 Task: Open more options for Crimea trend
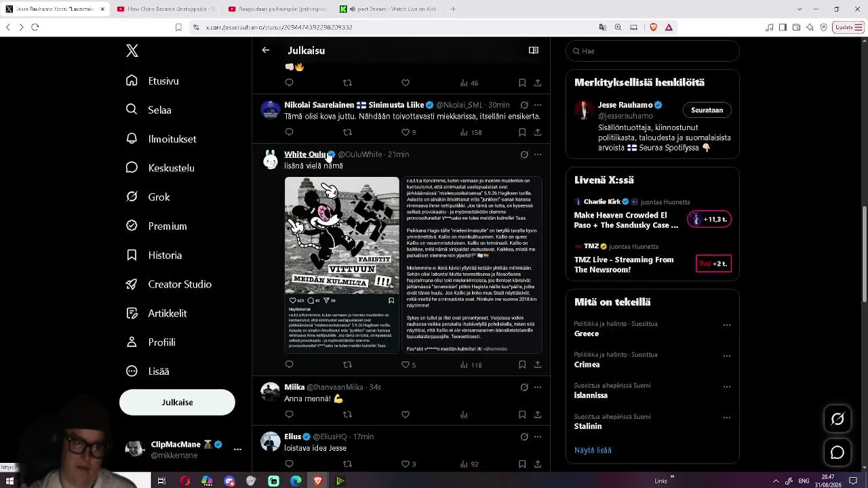point(727,356)
